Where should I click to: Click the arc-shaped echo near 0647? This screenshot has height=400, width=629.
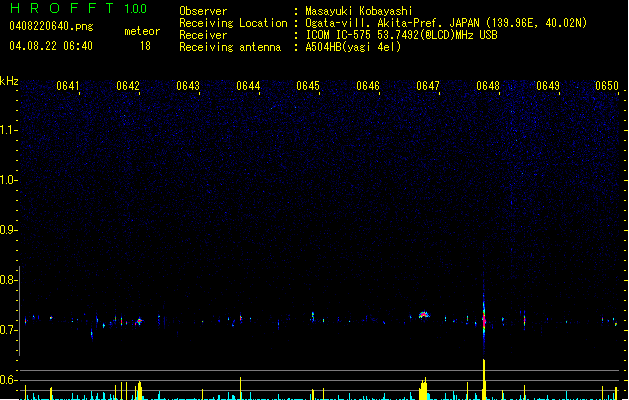(x=424, y=315)
